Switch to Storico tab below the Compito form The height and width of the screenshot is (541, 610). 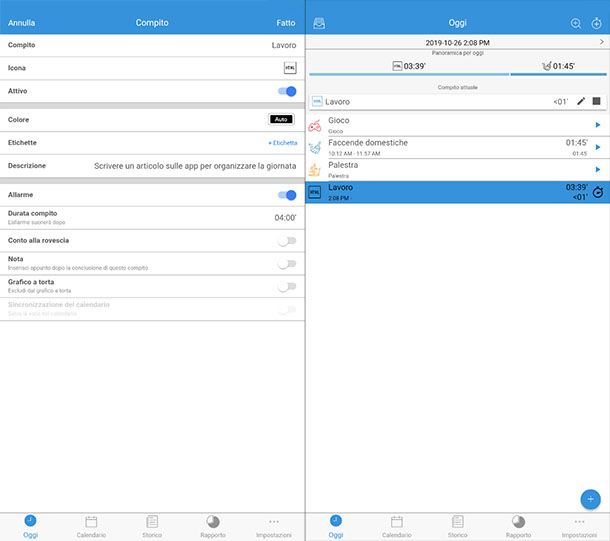click(152, 526)
